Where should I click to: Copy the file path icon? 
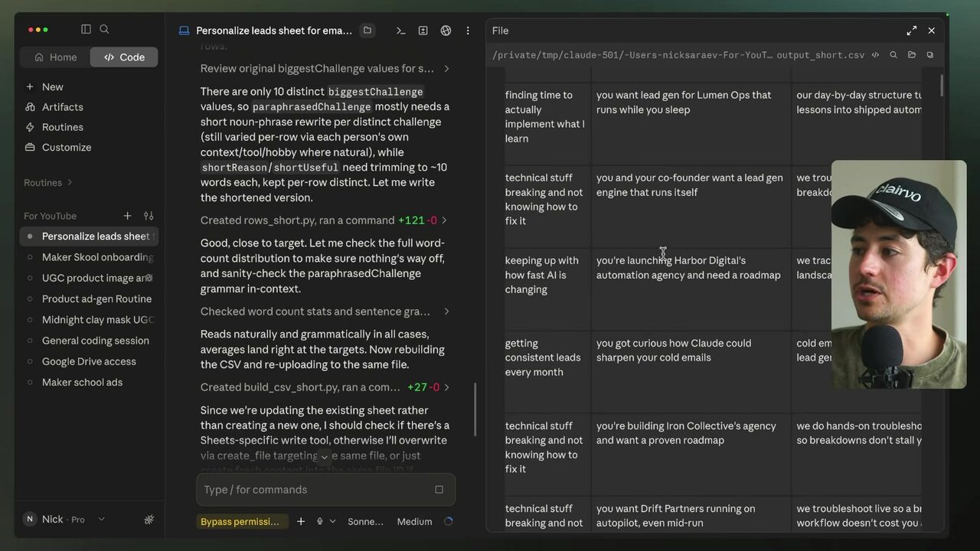tap(930, 55)
